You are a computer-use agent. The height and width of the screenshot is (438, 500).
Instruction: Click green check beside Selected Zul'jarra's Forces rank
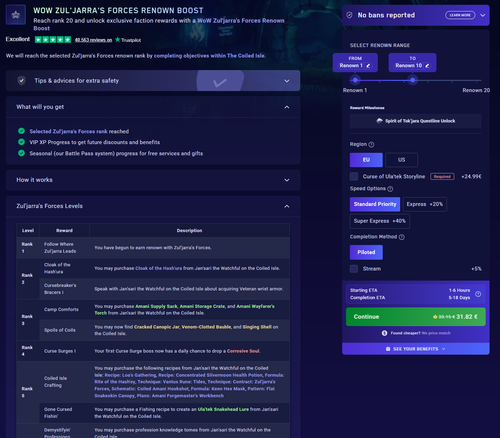21,131
